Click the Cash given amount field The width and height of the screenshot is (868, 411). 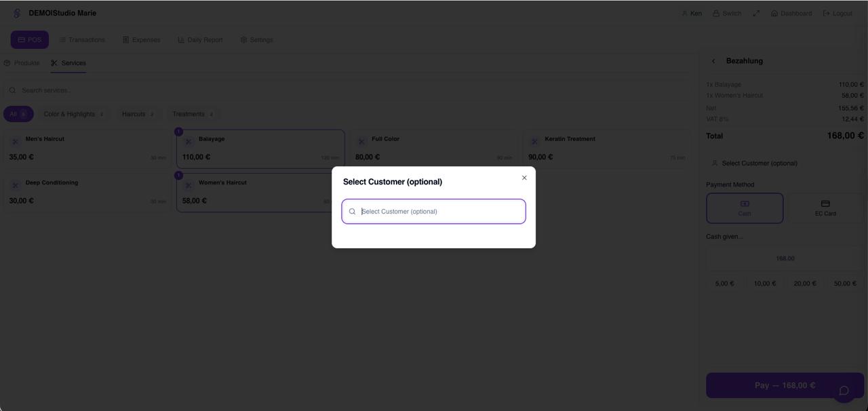[x=785, y=258]
